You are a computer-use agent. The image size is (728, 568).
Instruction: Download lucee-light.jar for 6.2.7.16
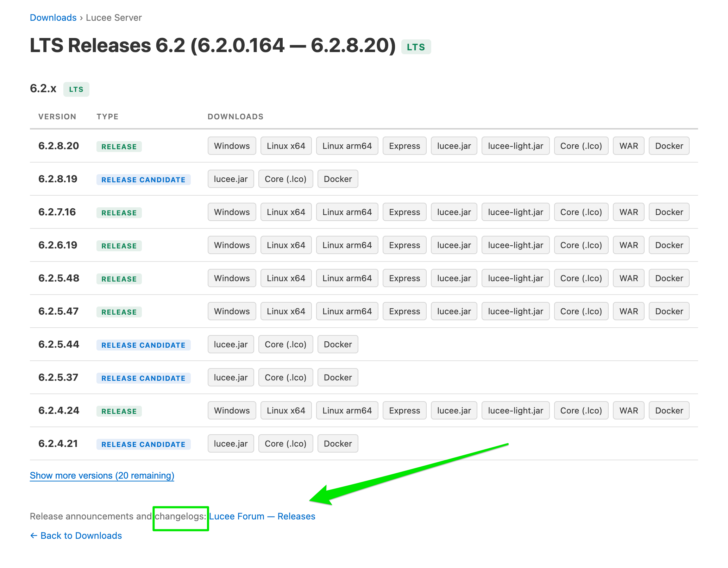pos(516,212)
